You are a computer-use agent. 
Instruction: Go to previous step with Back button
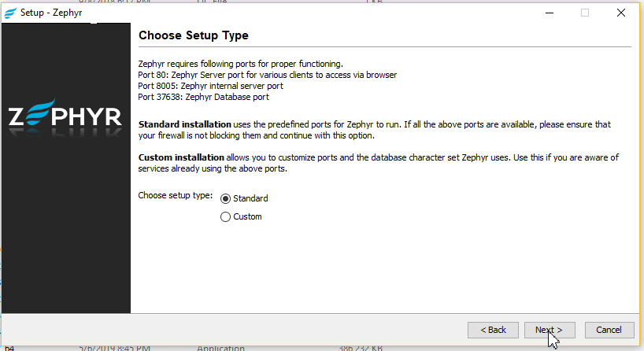click(493, 330)
